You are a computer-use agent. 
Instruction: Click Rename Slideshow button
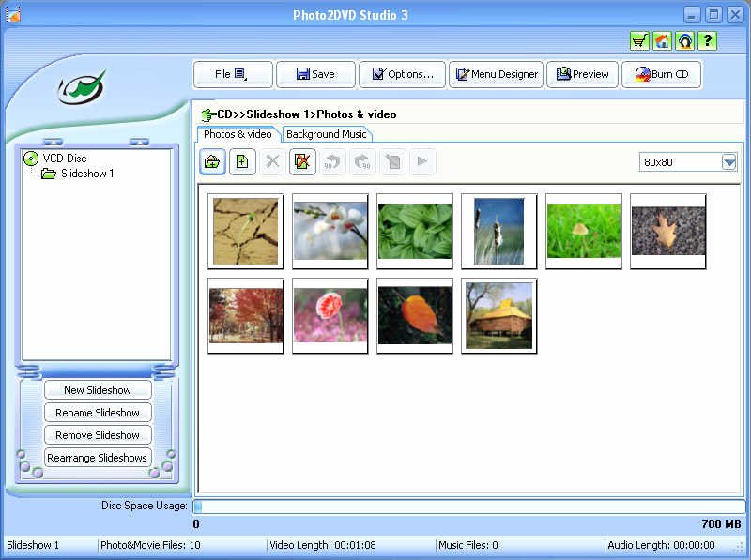(98, 413)
